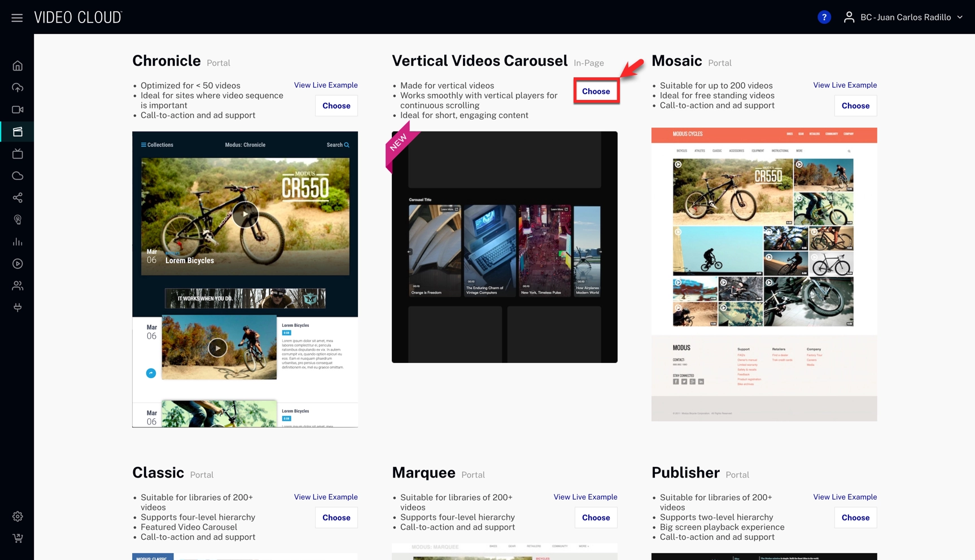
Task: Open the bar chart Analytics icon
Action: point(18,242)
